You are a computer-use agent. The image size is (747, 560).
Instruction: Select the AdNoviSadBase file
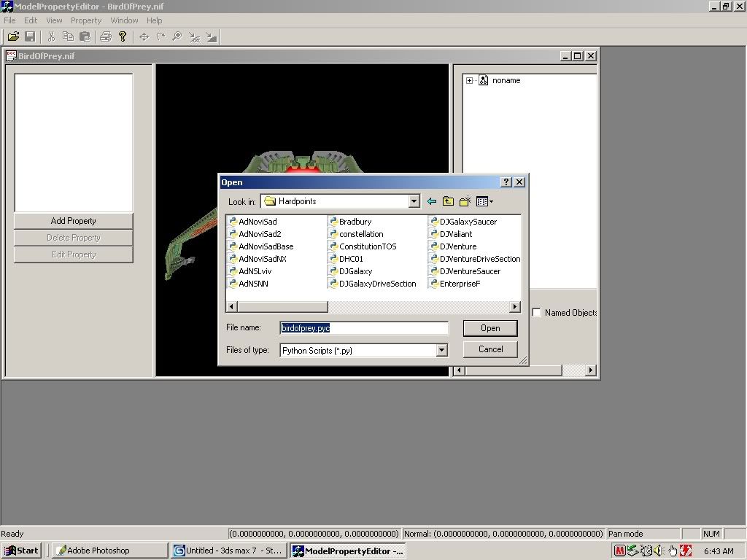261,246
